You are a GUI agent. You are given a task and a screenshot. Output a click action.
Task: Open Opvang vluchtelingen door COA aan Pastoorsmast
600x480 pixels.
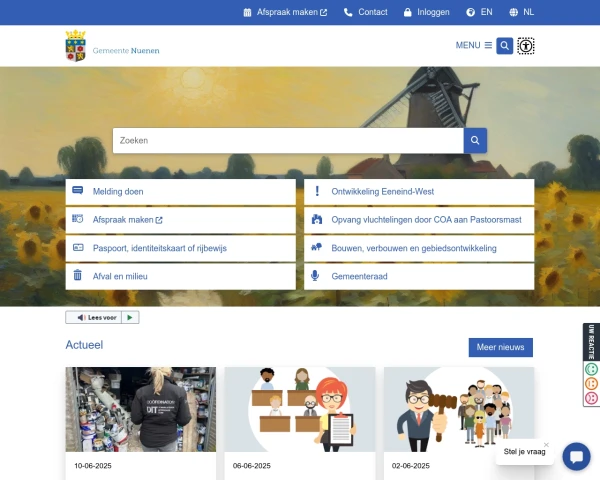pyautogui.click(x=419, y=220)
